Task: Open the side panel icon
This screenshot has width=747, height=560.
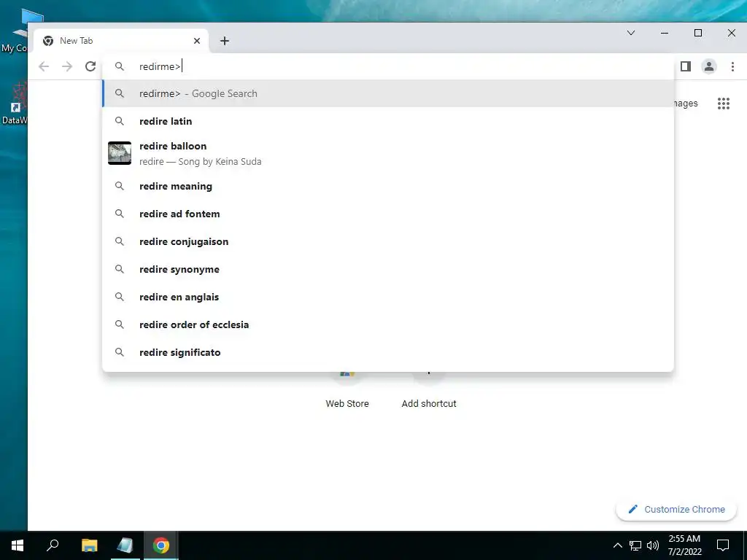Action: point(686,66)
